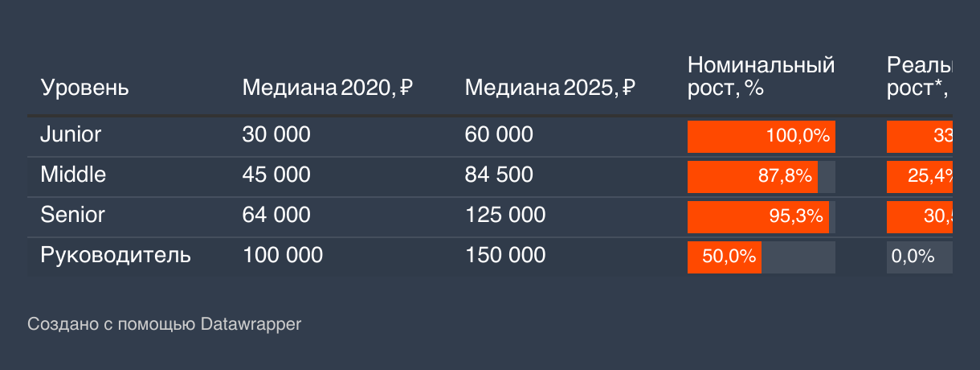Click the 30 000 value for Junior
Screen dimensions: 980x370
click(x=276, y=134)
